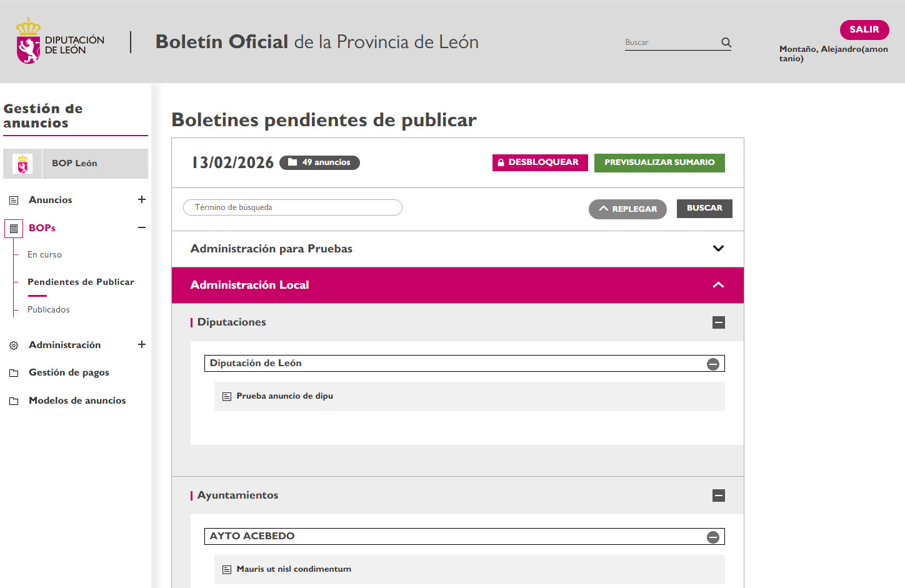Collapse Diputación de León round minus button
Image resolution: width=905 pixels, height=588 pixels.
pos(713,364)
